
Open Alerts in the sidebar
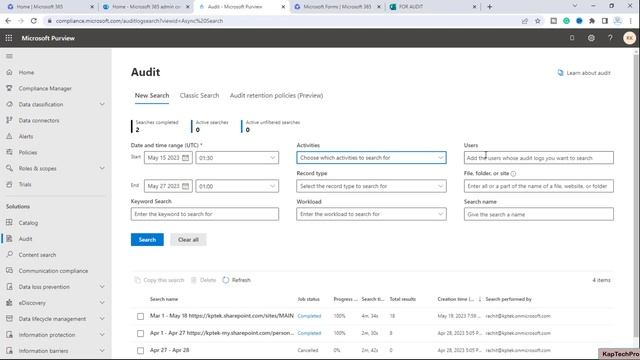coord(26,136)
